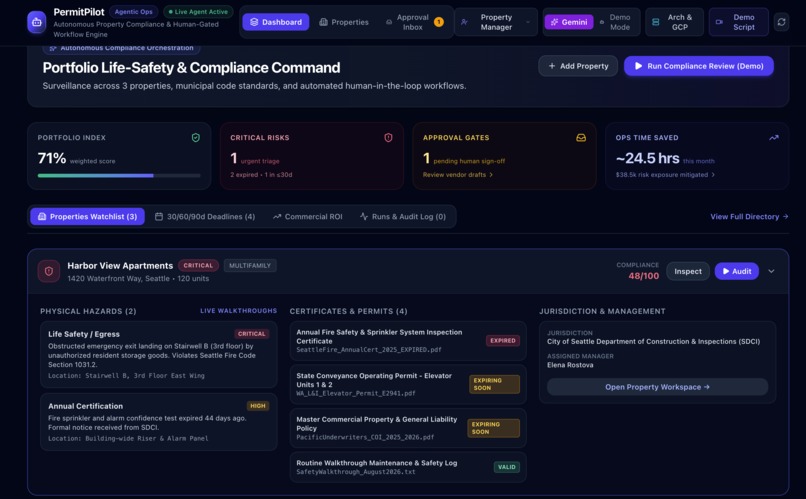Click the CRITICAL tag beside Harbor View Apartments

pos(198,266)
